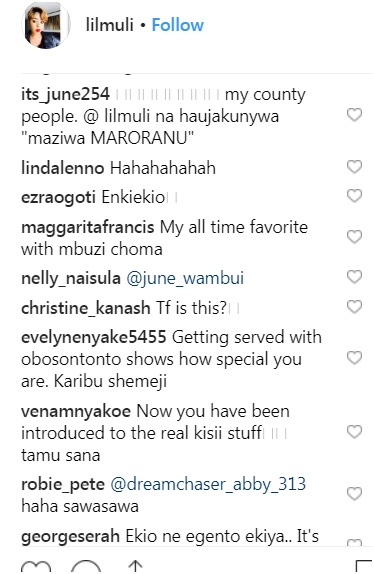Share the post using the arrow icon

(x=135, y=567)
